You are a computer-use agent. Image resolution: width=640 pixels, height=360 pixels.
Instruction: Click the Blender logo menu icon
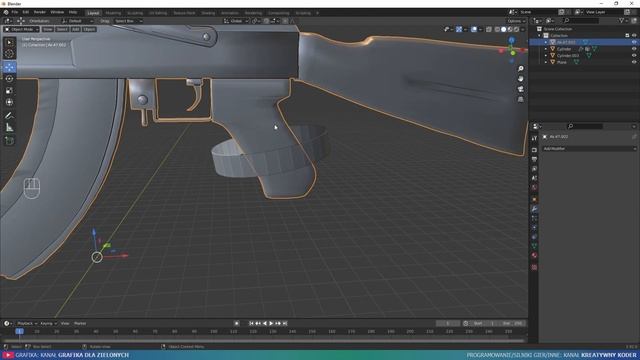click(6, 12)
